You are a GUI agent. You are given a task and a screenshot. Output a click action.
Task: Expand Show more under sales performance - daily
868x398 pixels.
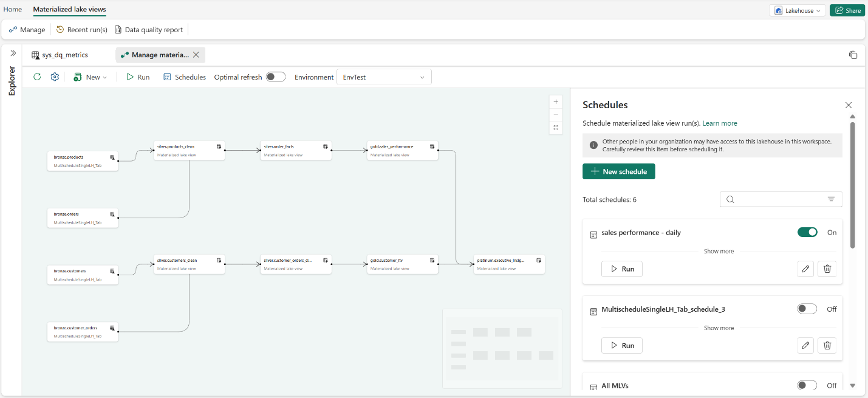click(719, 250)
